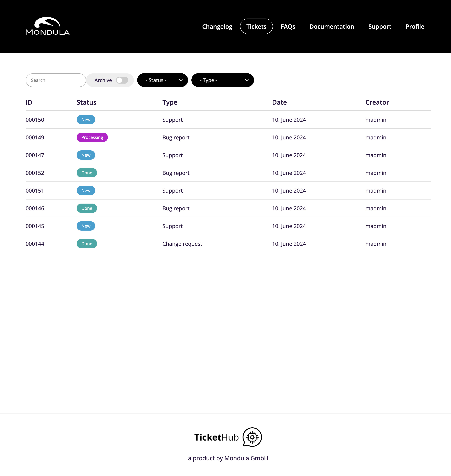Open ticket 000144

228,244
